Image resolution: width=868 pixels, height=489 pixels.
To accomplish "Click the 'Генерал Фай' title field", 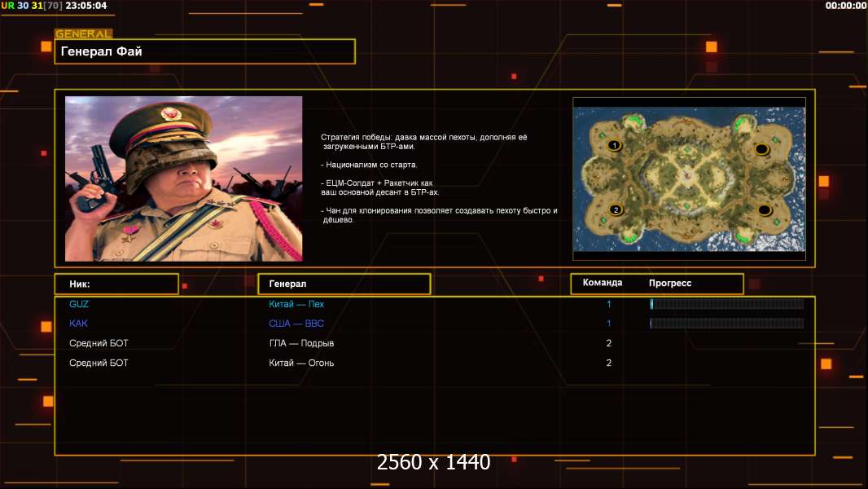I will click(205, 51).
